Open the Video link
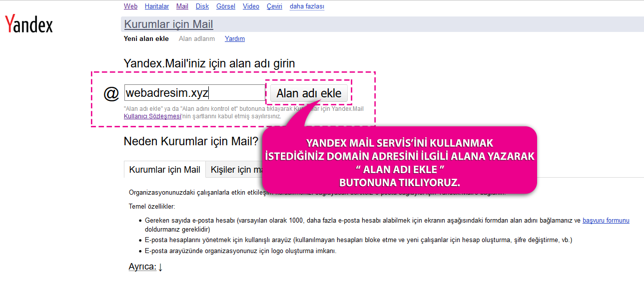The image size is (644, 290). [251, 6]
